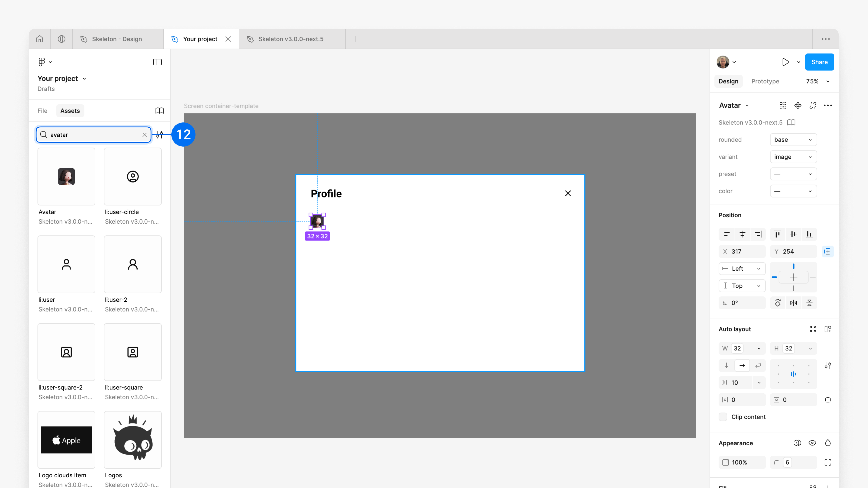Open the library book icon next to Skeleton v3.0.0-next.5

click(791, 123)
